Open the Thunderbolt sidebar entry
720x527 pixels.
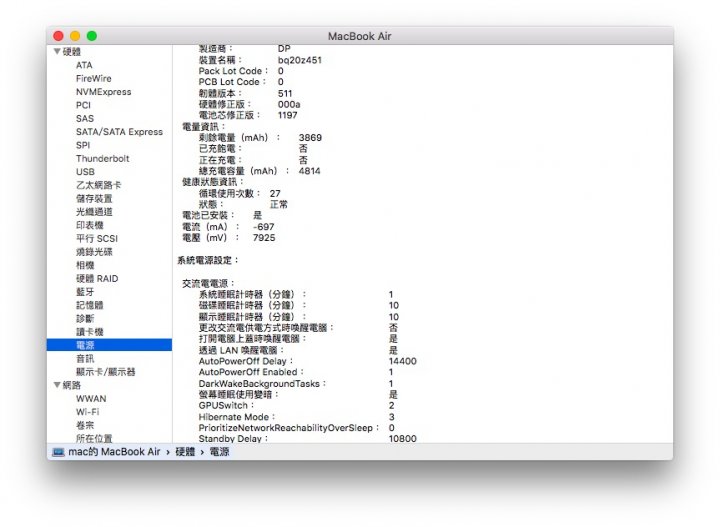tap(102, 158)
